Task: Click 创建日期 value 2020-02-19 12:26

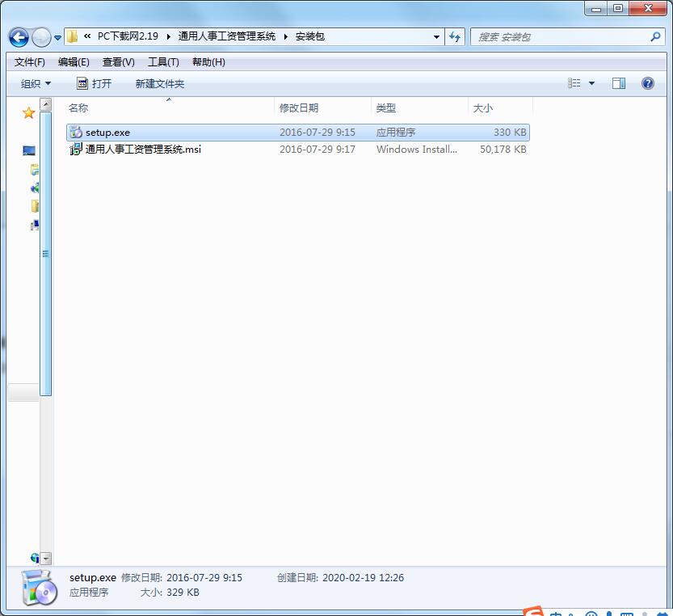Action: 363,578
